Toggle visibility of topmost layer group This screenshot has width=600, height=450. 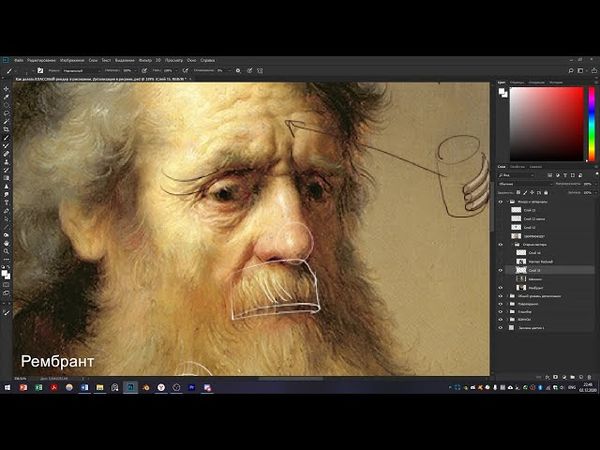point(501,201)
